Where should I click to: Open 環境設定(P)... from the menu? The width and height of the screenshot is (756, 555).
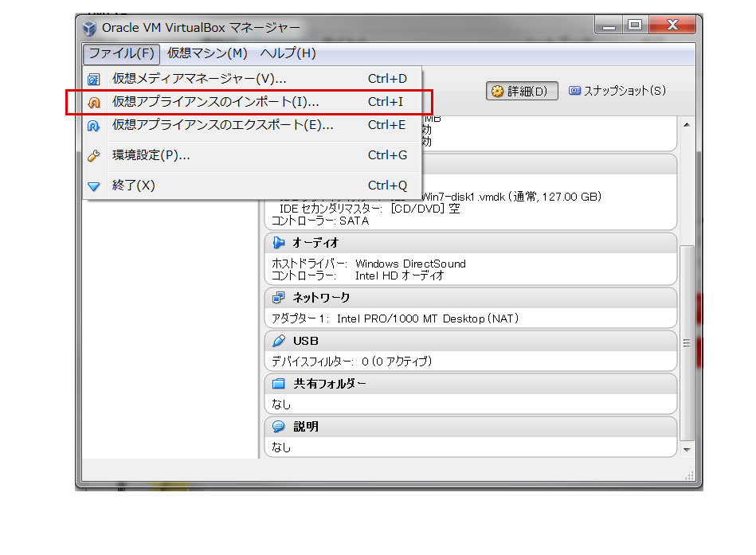point(253,155)
